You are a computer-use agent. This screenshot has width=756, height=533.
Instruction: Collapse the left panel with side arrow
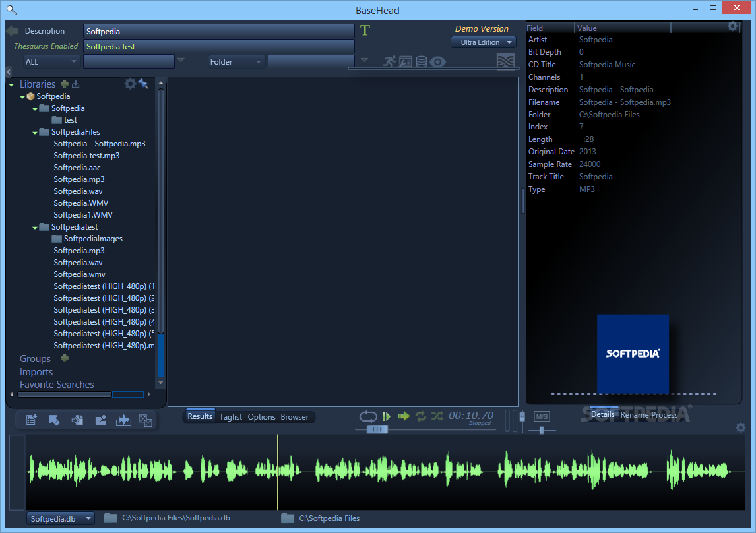(9, 71)
